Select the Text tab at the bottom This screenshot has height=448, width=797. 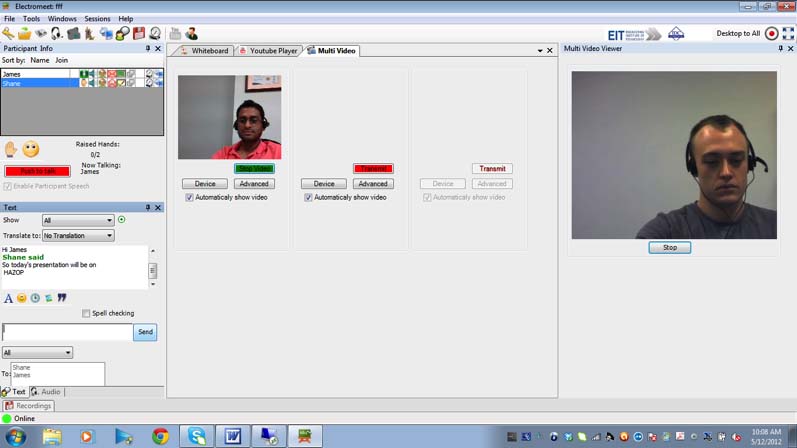pos(14,392)
